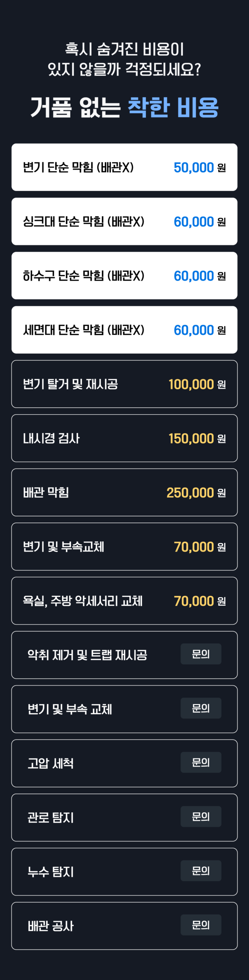The width and height of the screenshot is (249, 980).
Task: Click the 배관 막힘 label
Action: (46, 492)
